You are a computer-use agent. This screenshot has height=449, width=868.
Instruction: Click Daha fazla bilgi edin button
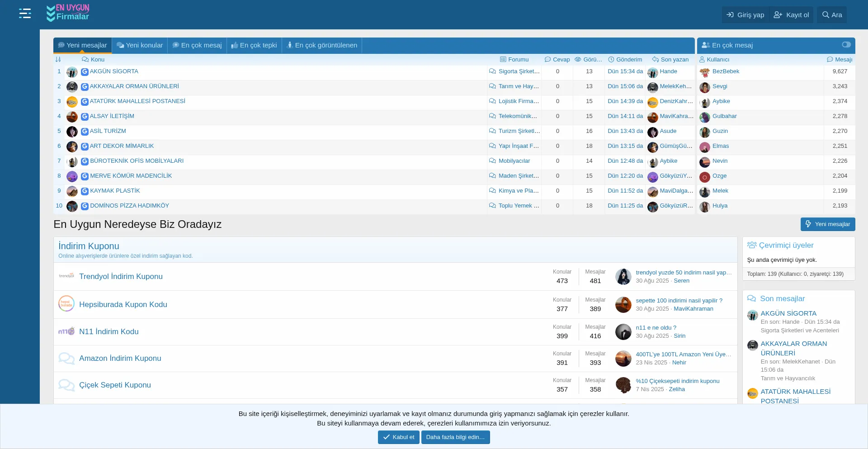point(455,437)
